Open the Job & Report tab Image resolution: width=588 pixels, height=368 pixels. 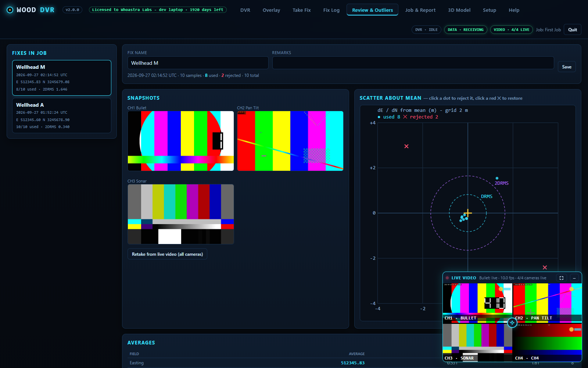tap(420, 10)
